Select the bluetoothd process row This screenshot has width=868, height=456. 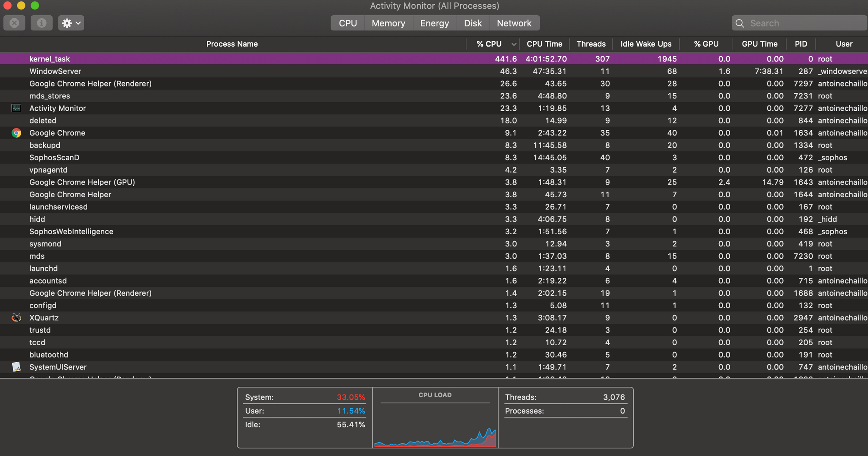(x=434, y=355)
